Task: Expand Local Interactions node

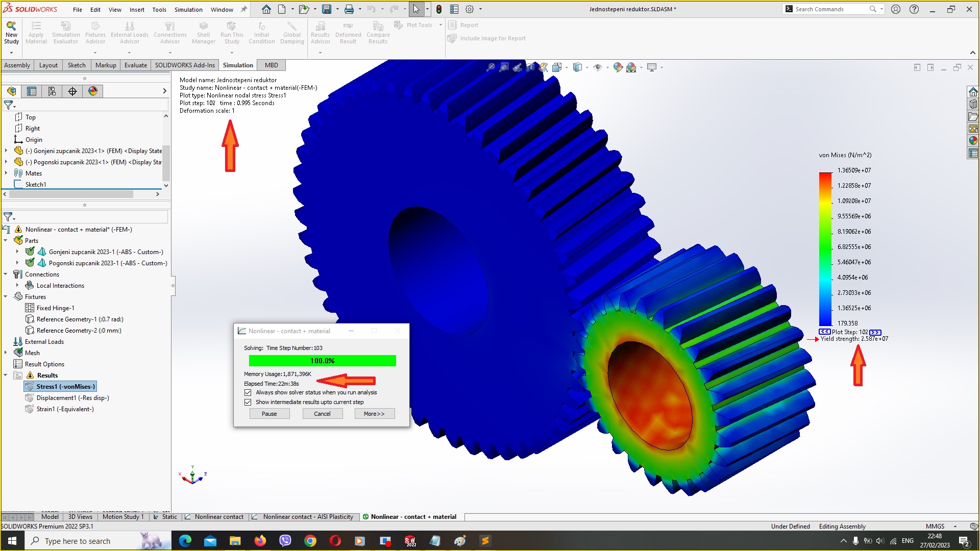Action: coord(17,286)
